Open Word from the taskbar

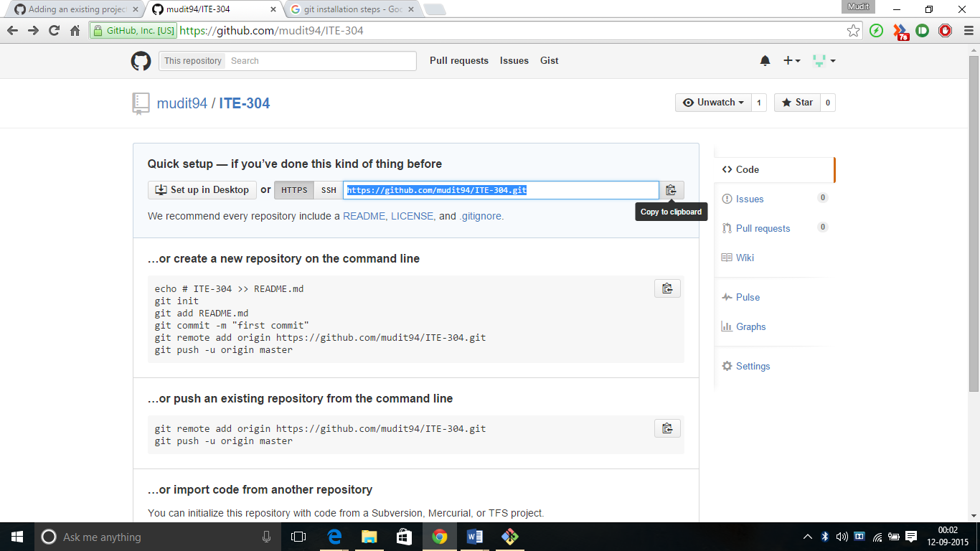[475, 537]
